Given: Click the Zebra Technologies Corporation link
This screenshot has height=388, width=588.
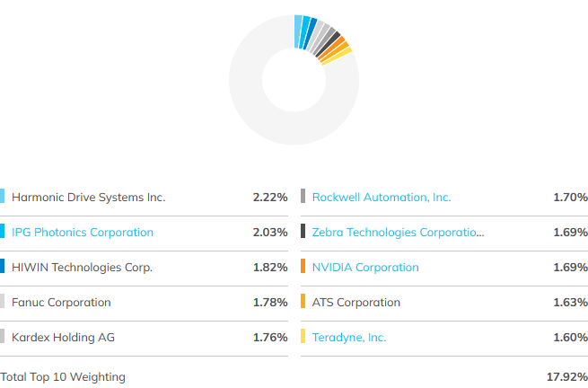Looking at the screenshot, I should click(x=398, y=233).
